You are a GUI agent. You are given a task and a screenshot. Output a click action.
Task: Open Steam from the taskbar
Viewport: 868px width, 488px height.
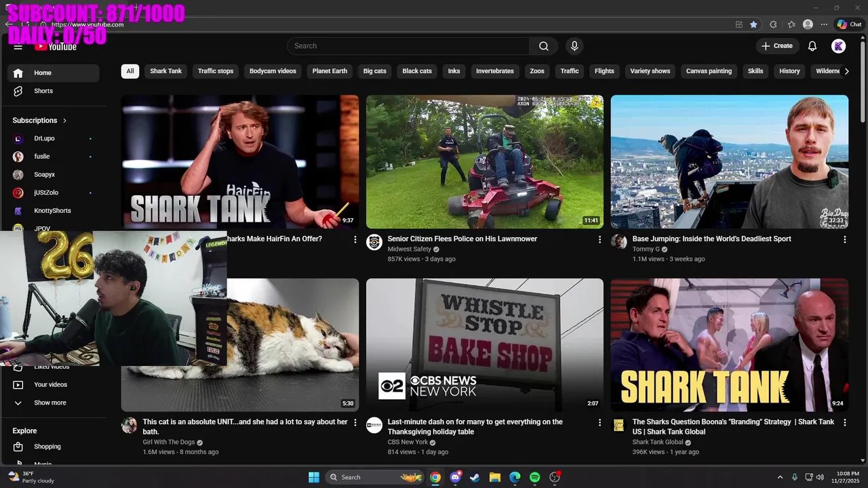click(x=475, y=477)
